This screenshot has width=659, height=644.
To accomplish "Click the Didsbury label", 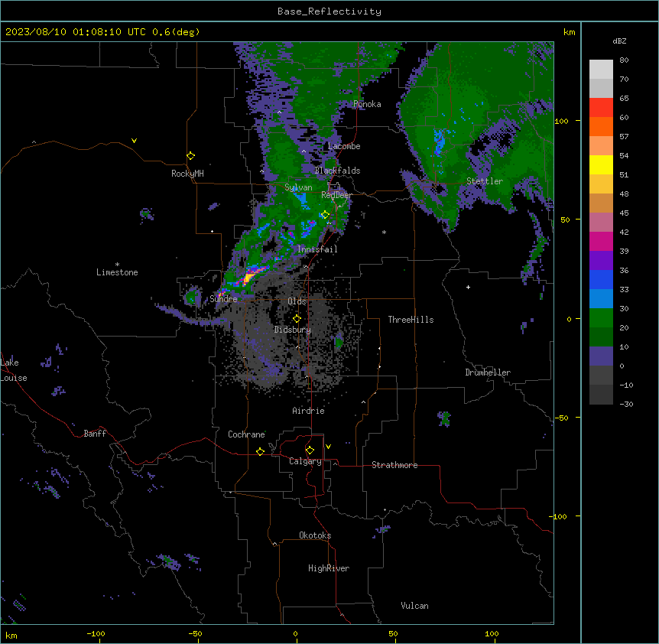I will [293, 330].
